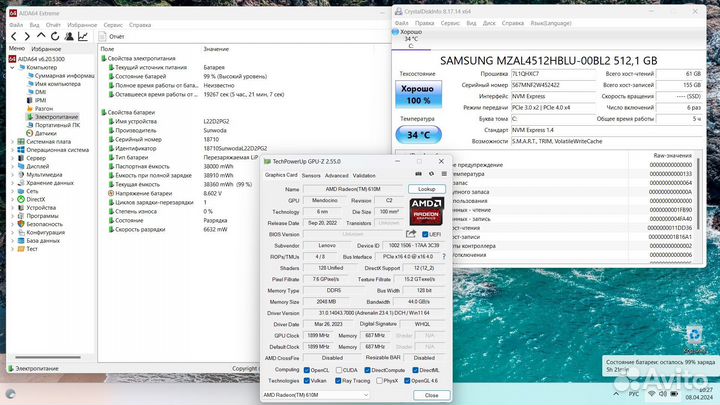Open AIDA64 Отчёт menu
This screenshot has height=405, width=720.
(x=53, y=25)
